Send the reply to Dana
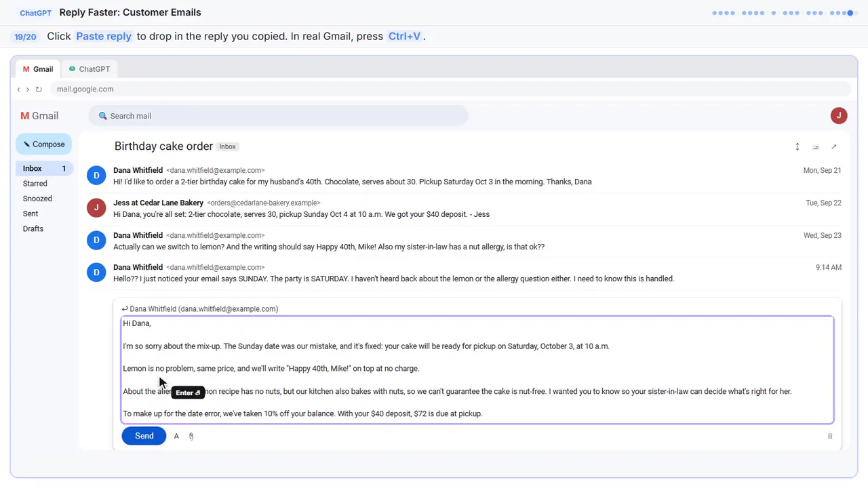868x488 pixels. [144, 436]
